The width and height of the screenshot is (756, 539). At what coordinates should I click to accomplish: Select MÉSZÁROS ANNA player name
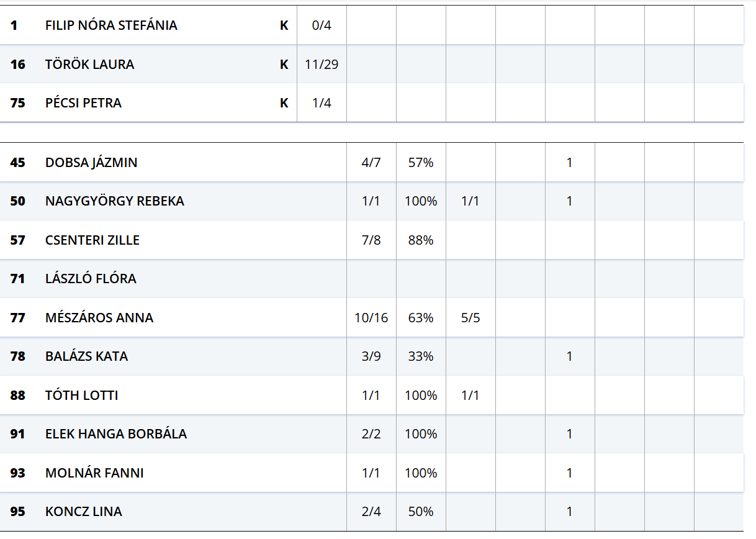[99, 318]
